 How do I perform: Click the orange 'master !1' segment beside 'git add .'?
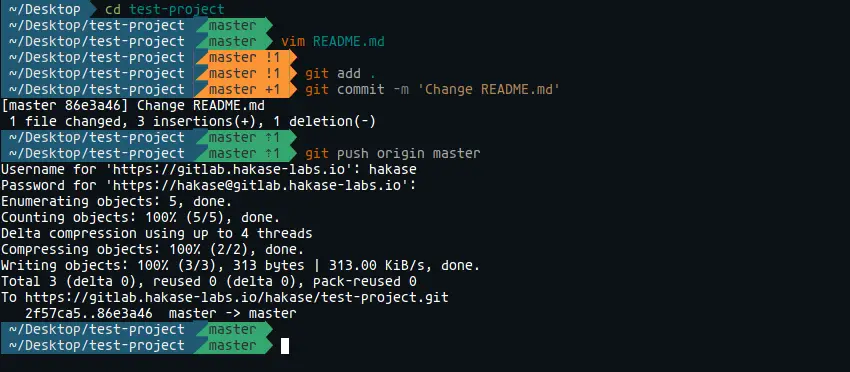coord(245,74)
